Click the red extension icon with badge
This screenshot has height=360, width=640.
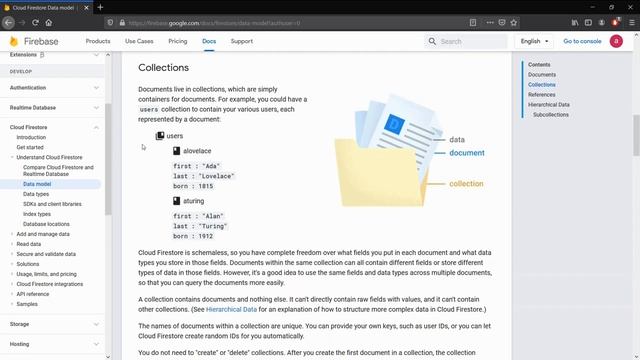(616, 22)
